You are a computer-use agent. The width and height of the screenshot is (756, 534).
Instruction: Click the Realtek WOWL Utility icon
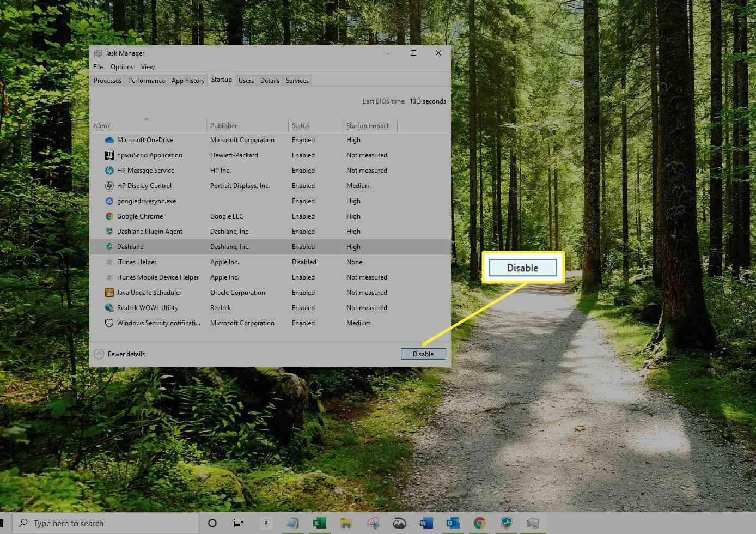pyautogui.click(x=109, y=308)
